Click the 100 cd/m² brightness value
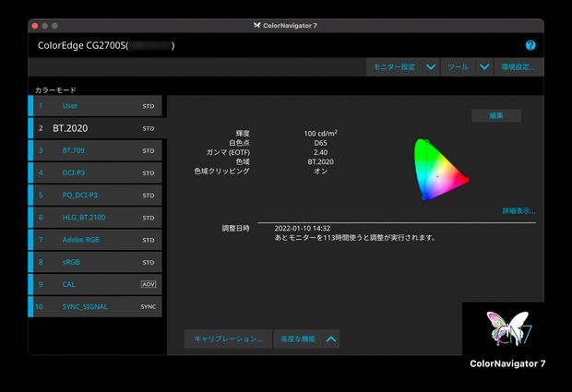The height and width of the screenshot is (392, 572). (320, 133)
